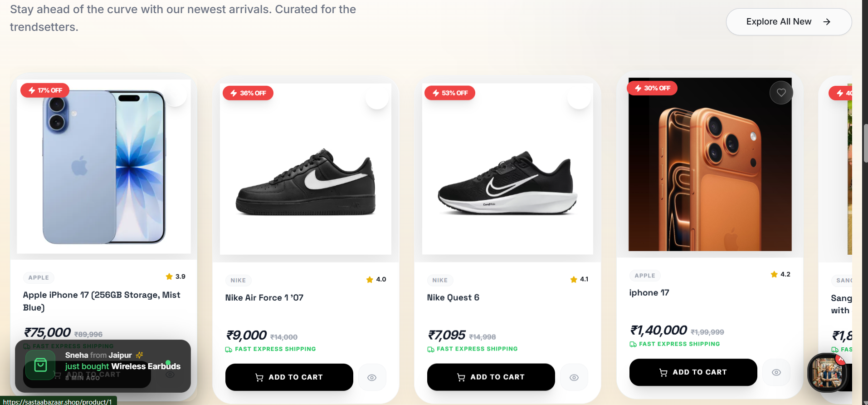Add Nike Air Force 1 '07 to cart
The width and height of the screenshot is (868, 405).
pyautogui.click(x=289, y=377)
